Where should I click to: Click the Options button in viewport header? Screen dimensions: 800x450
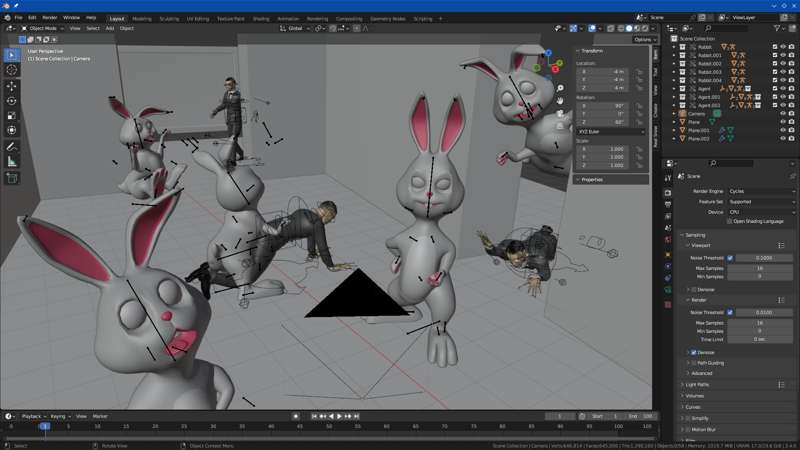[643, 39]
